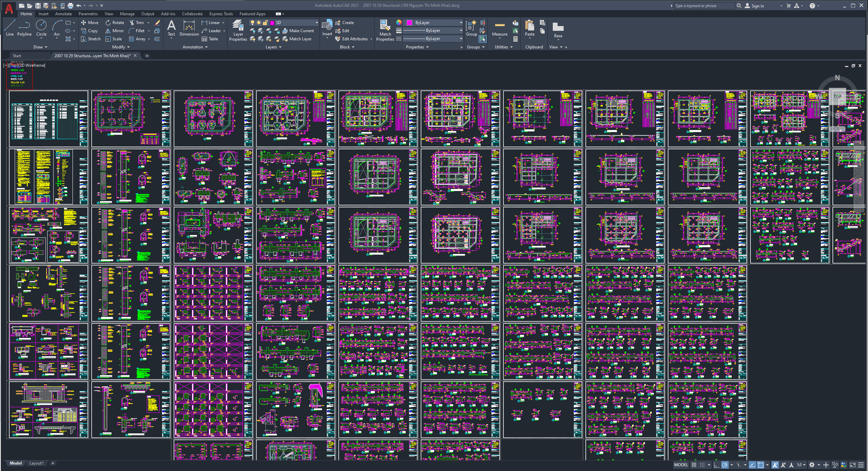Viewport: 868px width, 471px height.
Task: Expand the Draw panel flyout
Action: coord(40,47)
